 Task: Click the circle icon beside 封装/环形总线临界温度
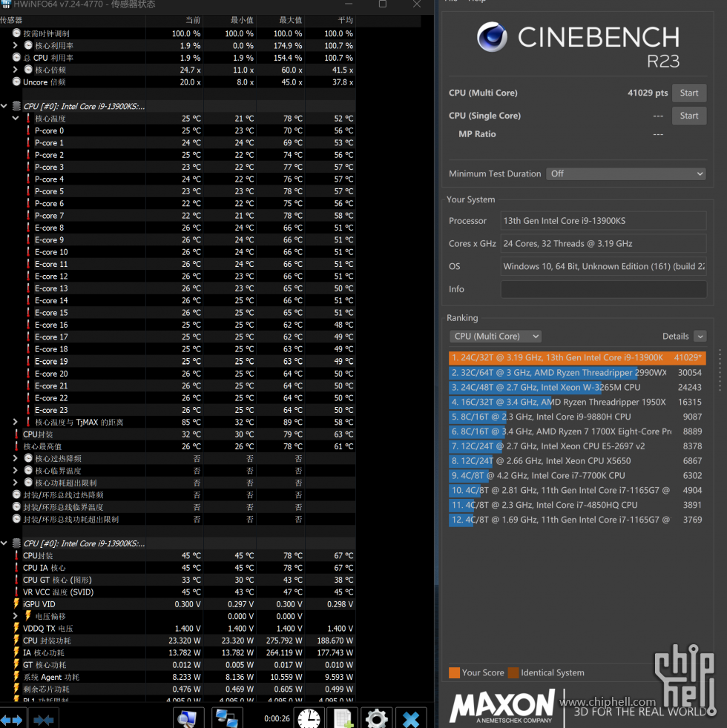16,506
